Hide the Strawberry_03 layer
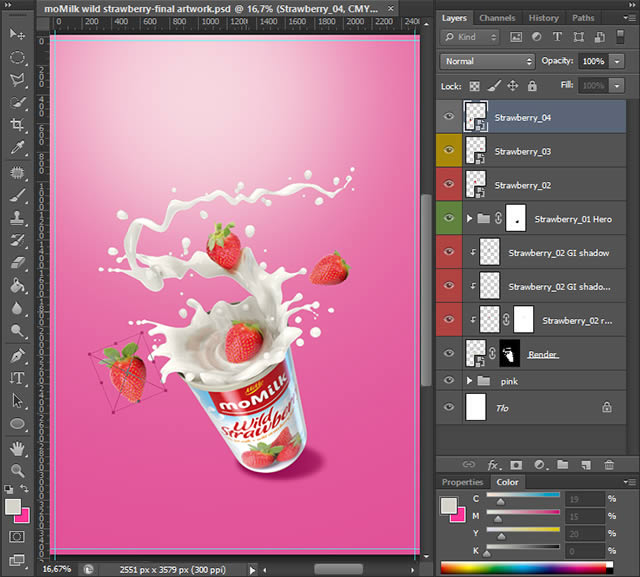The image size is (640, 577). [449, 150]
